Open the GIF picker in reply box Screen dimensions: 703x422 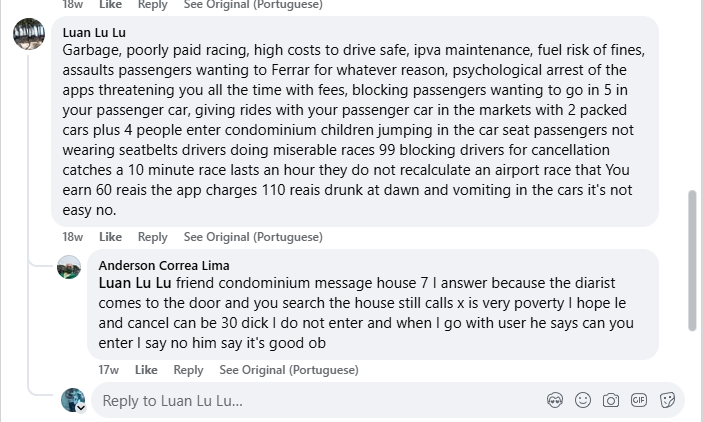pos(639,400)
